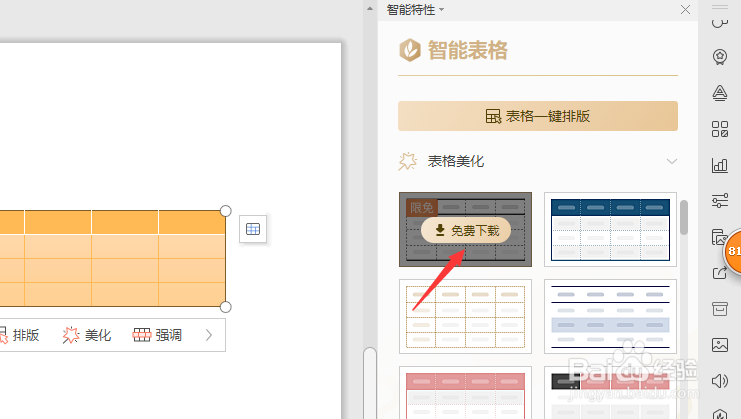The height and width of the screenshot is (419, 741).
Task: Select the dark blue header table style
Action: click(610, 230)
